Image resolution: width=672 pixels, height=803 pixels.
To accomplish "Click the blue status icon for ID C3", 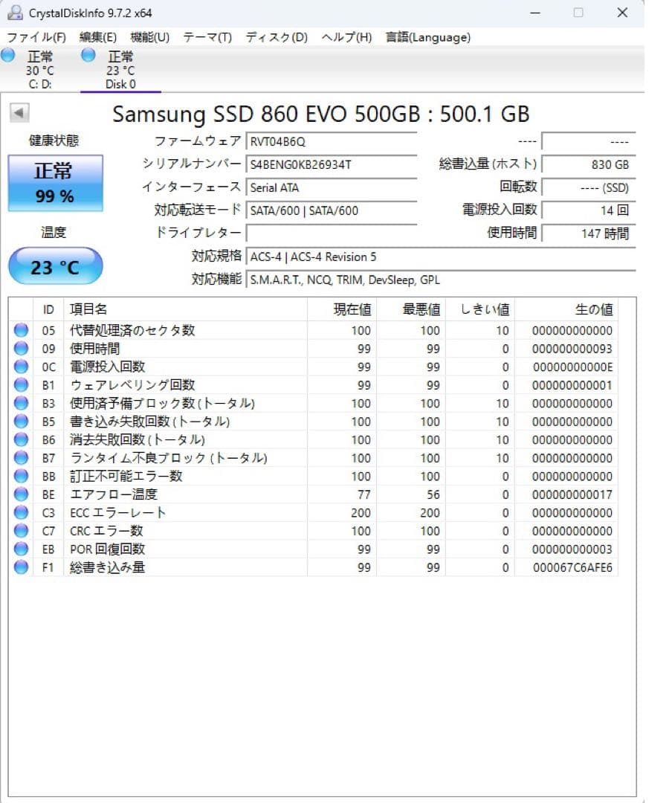I will 21,512.
